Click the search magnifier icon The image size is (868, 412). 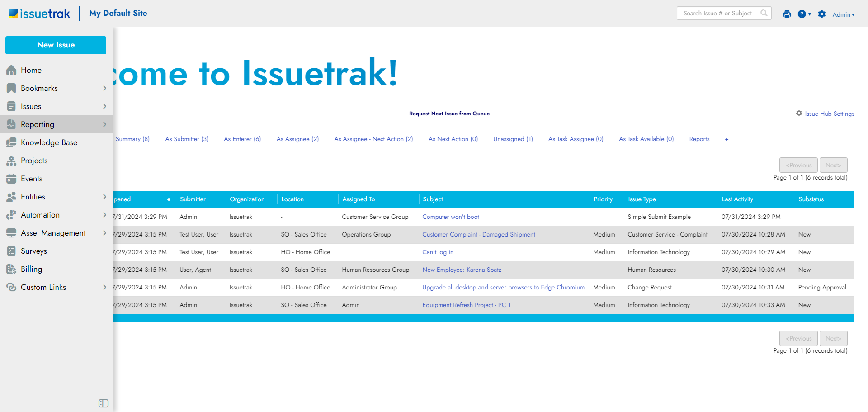coord(764,13)
